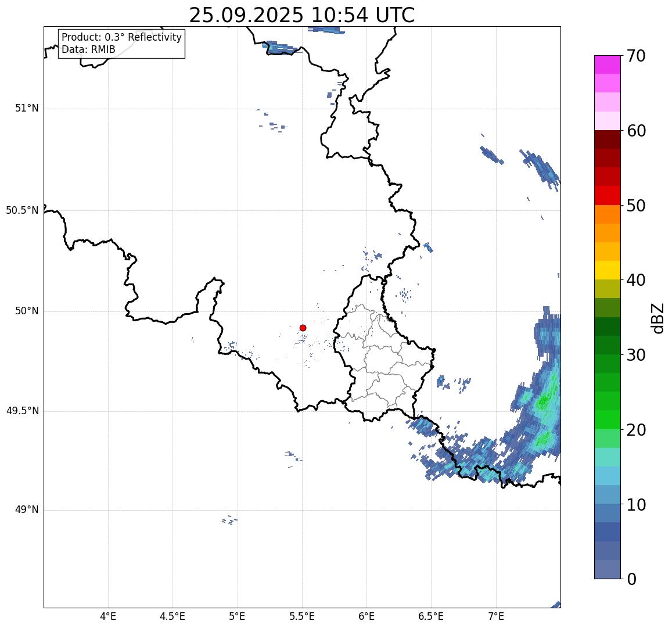Click the '49°N' latitude label
672x628 pixels.
(x=27, y=509)
